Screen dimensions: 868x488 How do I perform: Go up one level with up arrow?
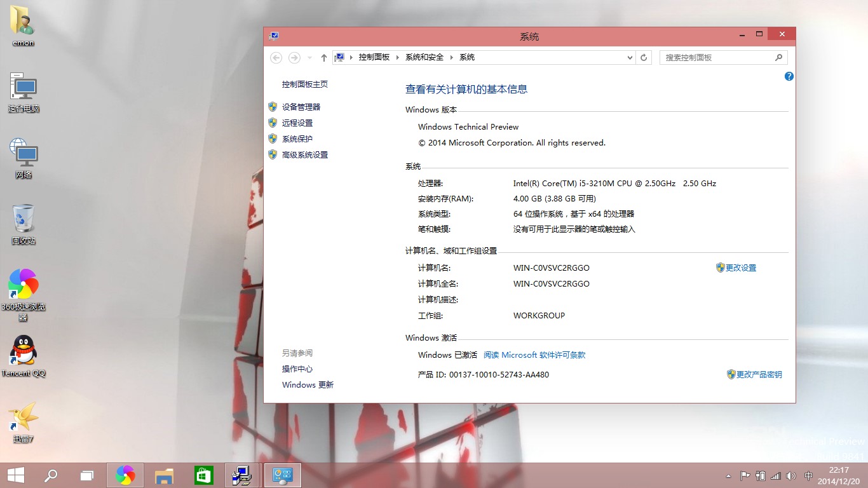[x=324, y=58]
